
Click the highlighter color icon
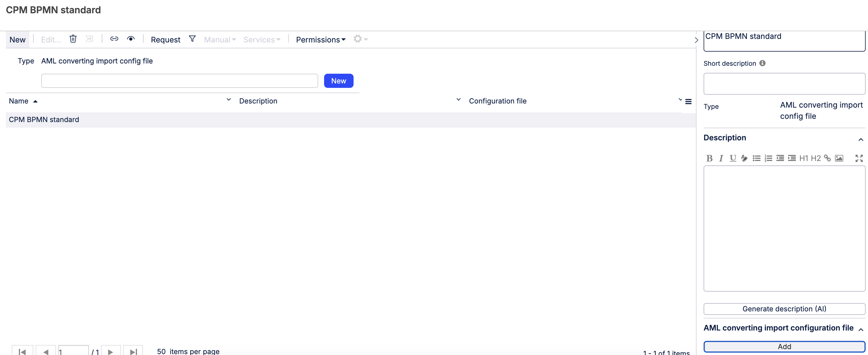[744, 158]
